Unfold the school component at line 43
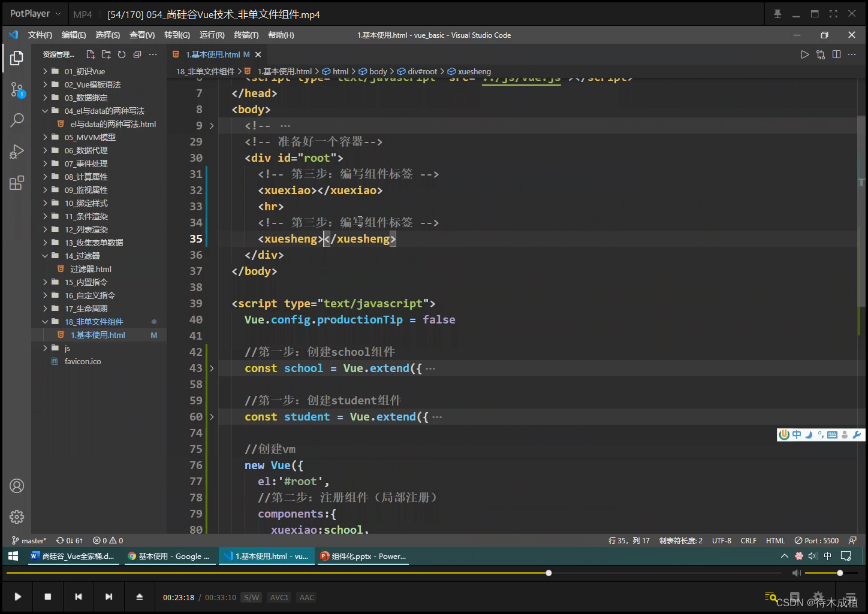The width and height of the screenshot is (868, 614). coord(212,368)
